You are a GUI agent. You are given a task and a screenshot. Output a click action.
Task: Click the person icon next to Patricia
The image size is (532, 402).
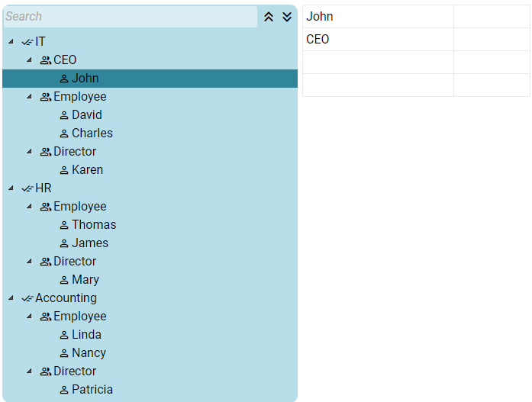(64, 390)
